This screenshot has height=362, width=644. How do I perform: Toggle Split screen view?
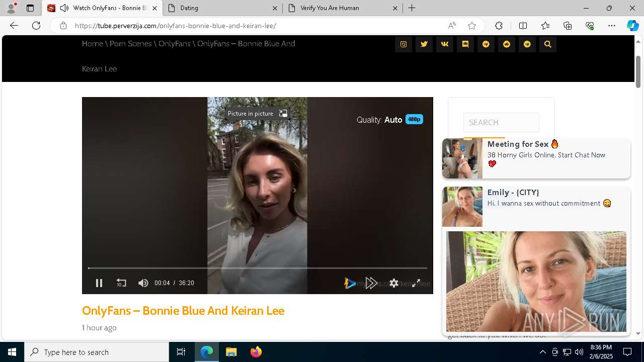[523, 26]
